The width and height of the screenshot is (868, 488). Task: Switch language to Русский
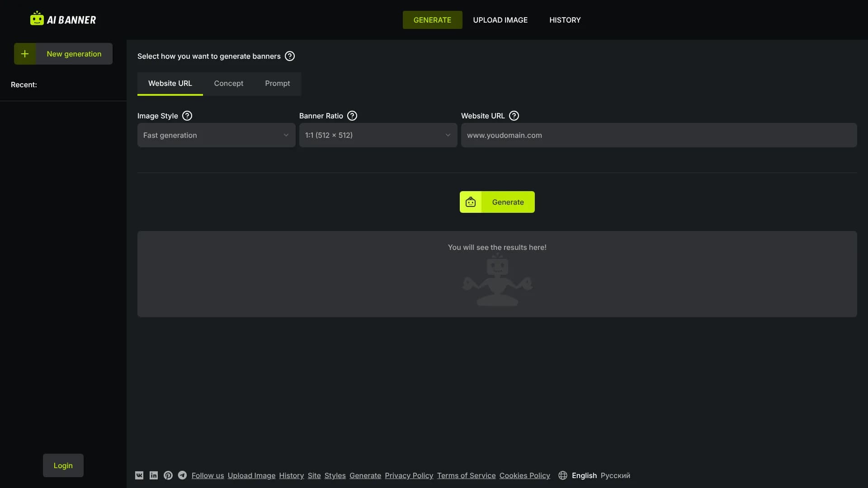tap(615, 475)
